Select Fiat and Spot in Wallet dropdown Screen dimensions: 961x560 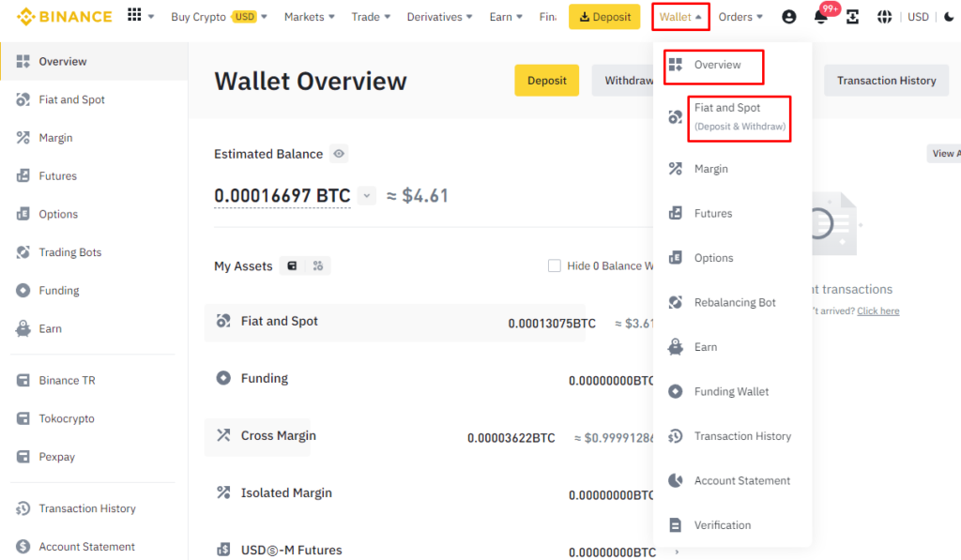[x=728, y=117]
